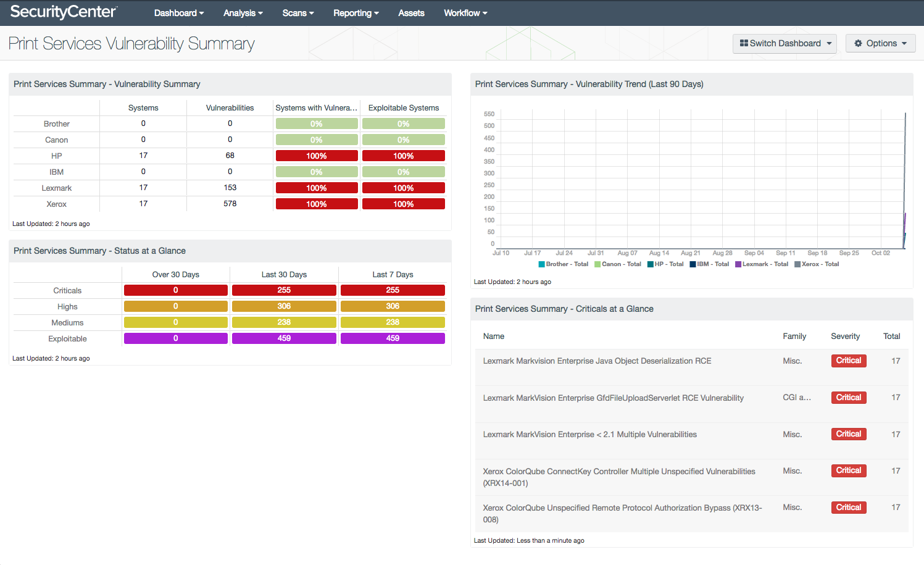Click Exploitable Last 7 Days cell 459
This screenshot has height=565, width=924.
click(393, 338)
